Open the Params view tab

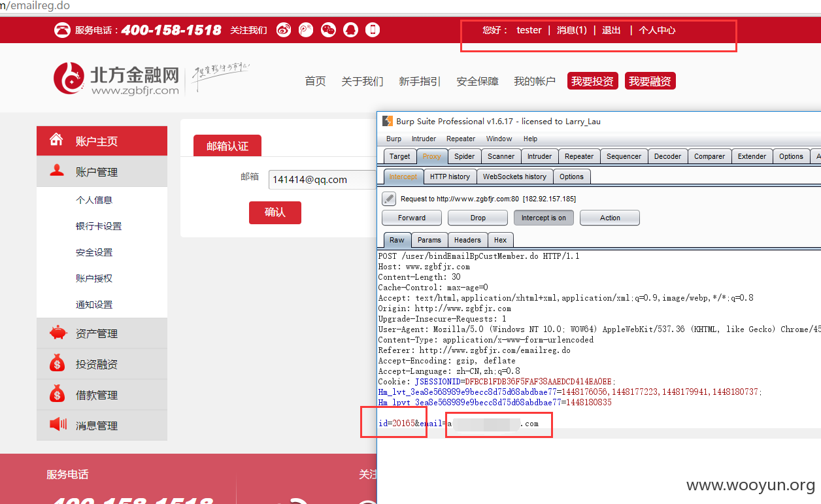pyautogui.click(x=429, y=240)
